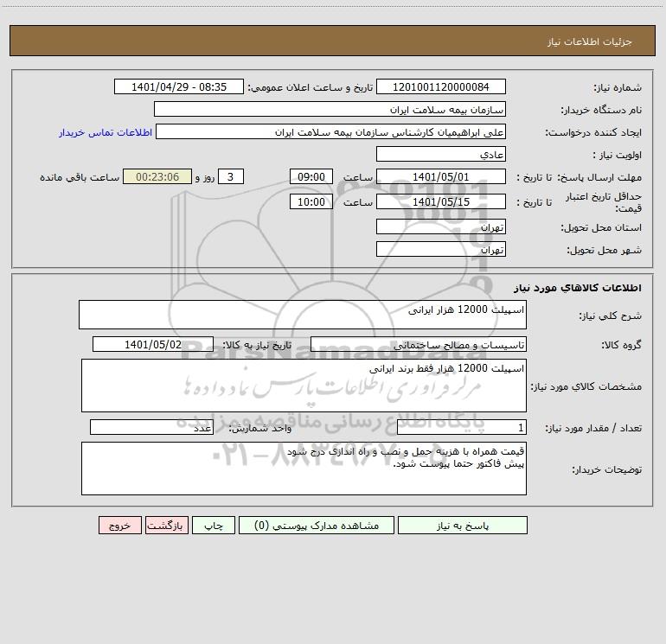The height and width of the screenshot is (644, 666).
Task: Click the حداقل تاریخ اعتبار قیمت label
Action: (604, 202)
